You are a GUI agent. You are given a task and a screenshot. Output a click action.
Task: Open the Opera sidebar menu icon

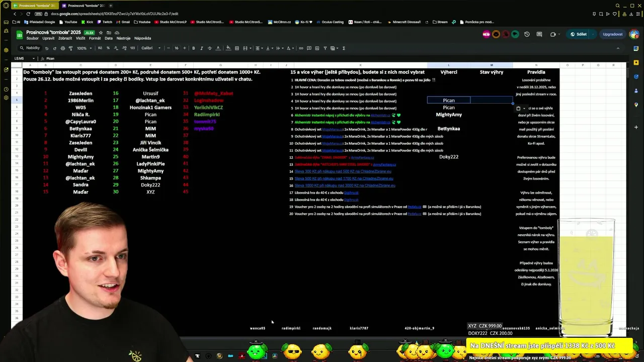pos(6,6)
